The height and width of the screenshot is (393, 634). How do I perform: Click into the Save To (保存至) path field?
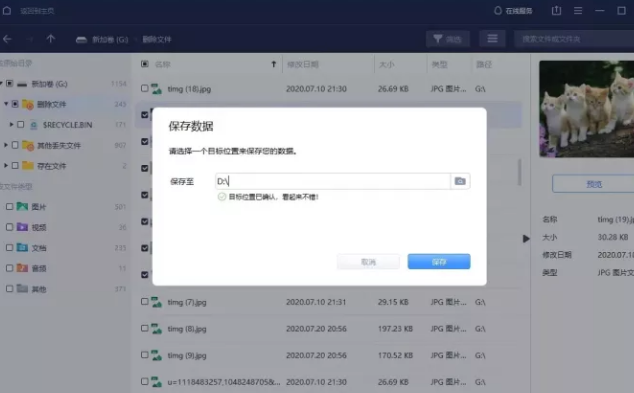click(333, 181)
